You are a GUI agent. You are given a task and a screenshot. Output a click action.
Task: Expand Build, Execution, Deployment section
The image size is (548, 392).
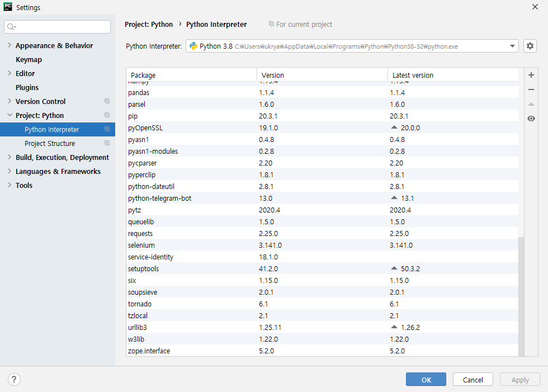click(10, 157)
